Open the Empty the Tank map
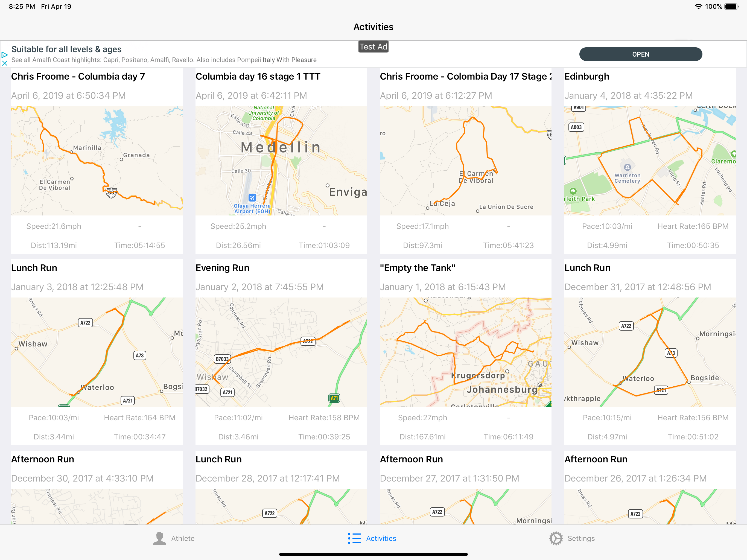This screenshot has height=560, width=747. [x=465, y=352]
